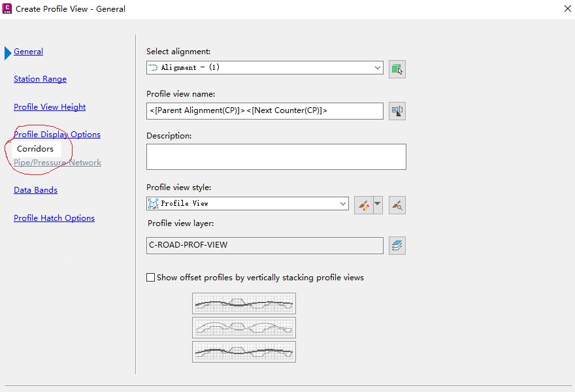The height and width of the screenshot is (392, 575).
Task: Switch to the Station Range page
Action: click(x=40, y=78)
